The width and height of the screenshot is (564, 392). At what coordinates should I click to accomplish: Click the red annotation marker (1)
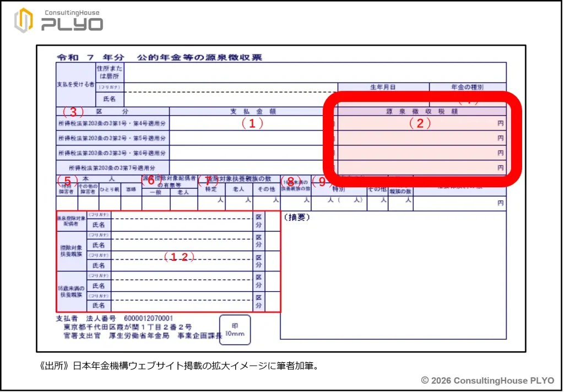pyautogui.click(x=252, y=124)
